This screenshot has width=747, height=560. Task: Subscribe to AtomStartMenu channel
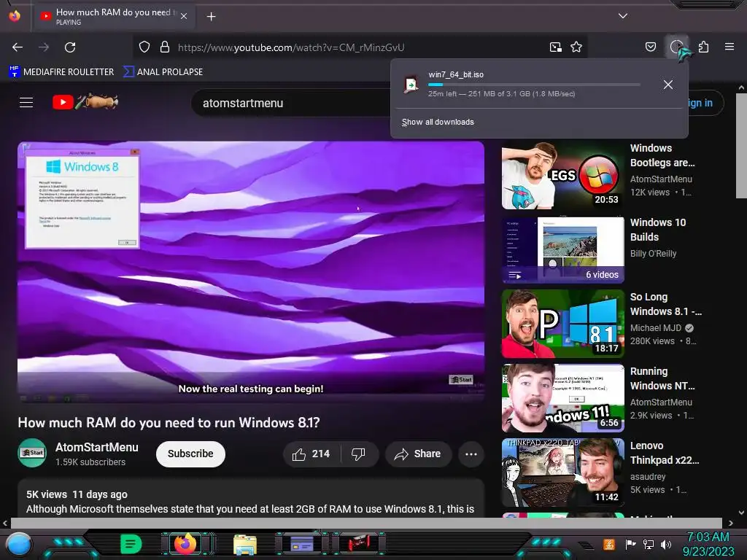[x=190, y=454]
